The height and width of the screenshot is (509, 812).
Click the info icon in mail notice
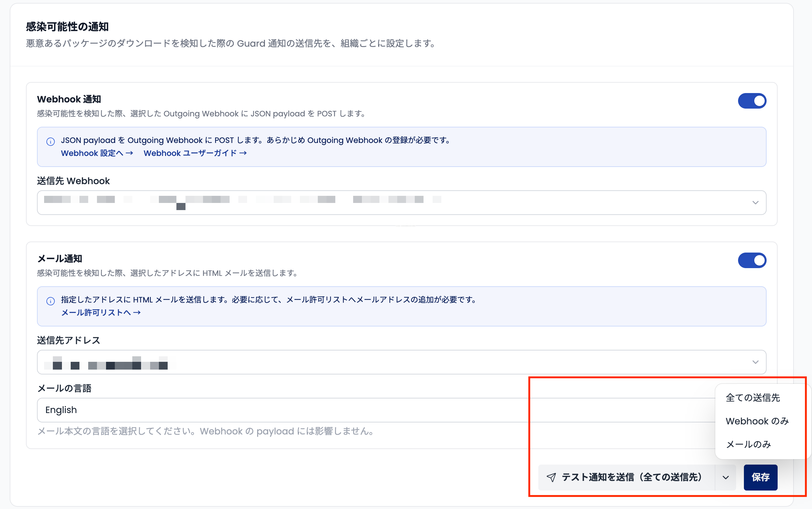pyautogui.click(x=51, y=301)
